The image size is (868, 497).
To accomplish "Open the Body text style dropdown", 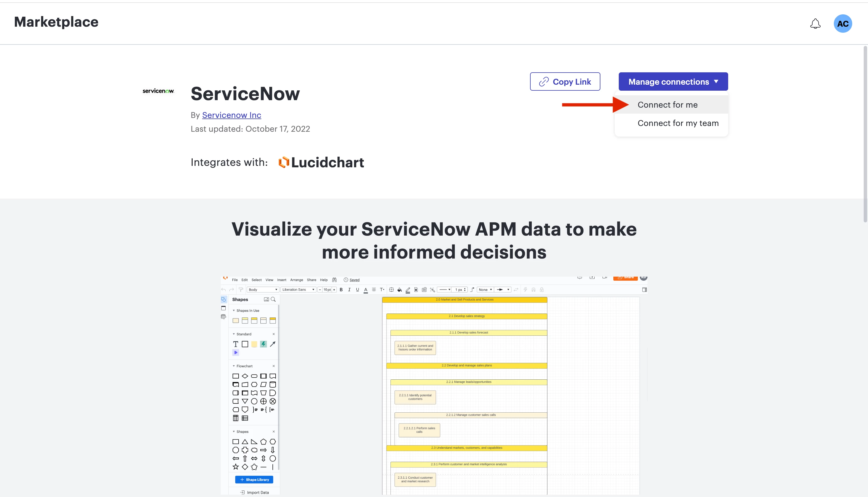I will coord(263,290).
